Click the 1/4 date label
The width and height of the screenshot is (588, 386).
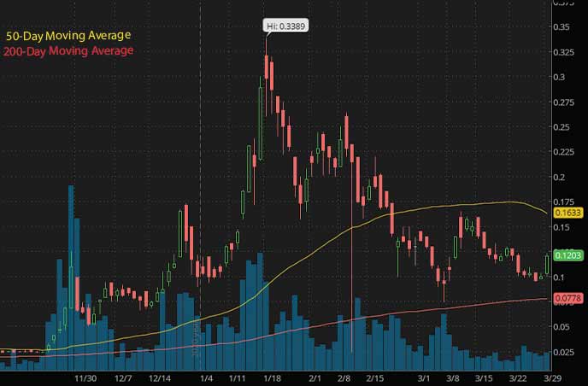click(206, 378)
